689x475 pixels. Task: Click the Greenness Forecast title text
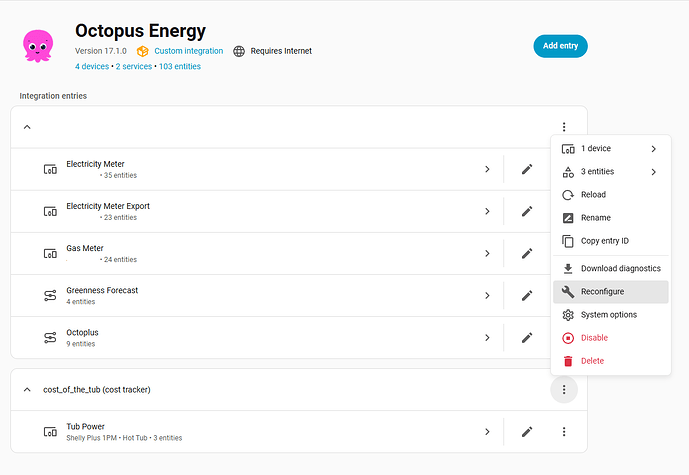[x=102, y=290]
